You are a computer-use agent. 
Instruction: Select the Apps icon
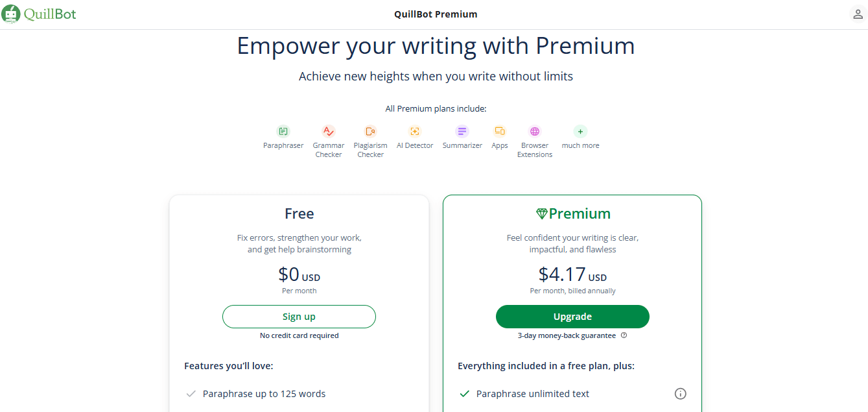[499, 131]
